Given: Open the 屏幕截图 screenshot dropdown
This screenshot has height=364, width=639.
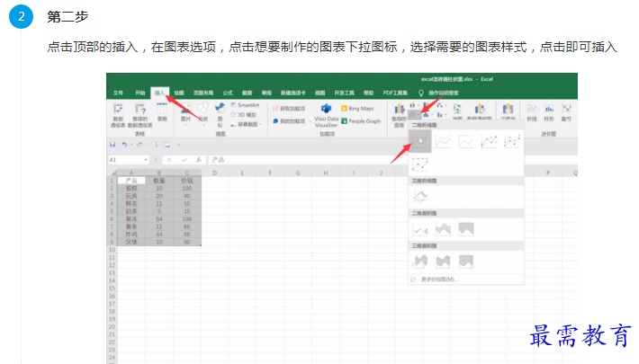Looking at the screenshot, I should (x=246, y=124).
